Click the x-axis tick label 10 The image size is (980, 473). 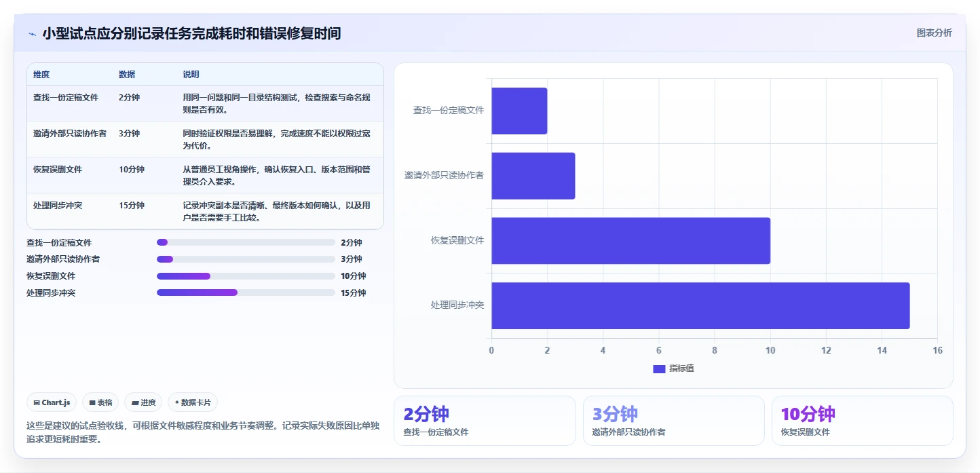pyautogui.click(x=770, y=350)
